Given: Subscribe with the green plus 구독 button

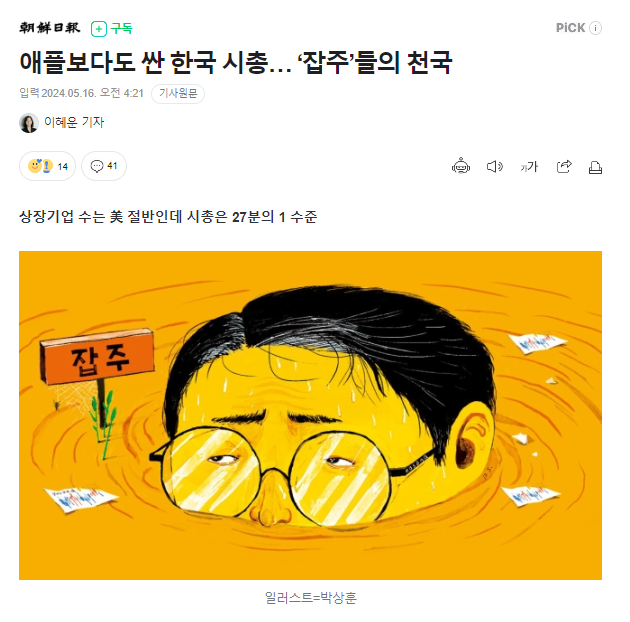Looking at the screenshot, I should click(112, 29).
